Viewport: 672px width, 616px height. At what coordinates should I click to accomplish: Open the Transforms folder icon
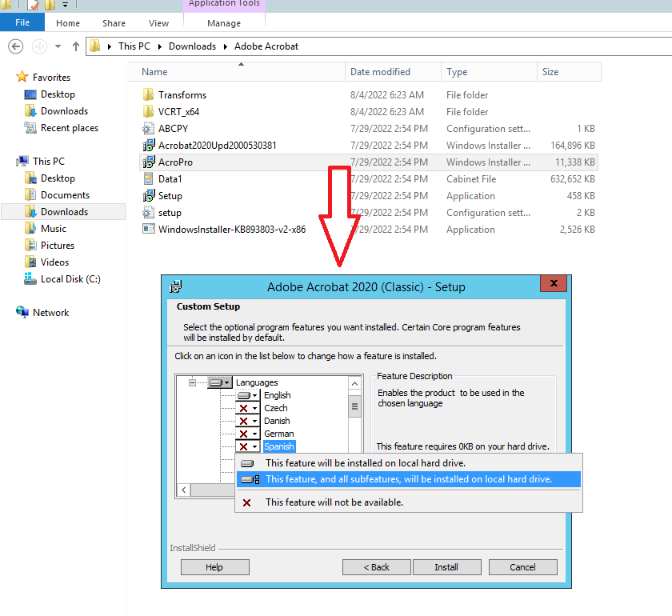(148, 94)
